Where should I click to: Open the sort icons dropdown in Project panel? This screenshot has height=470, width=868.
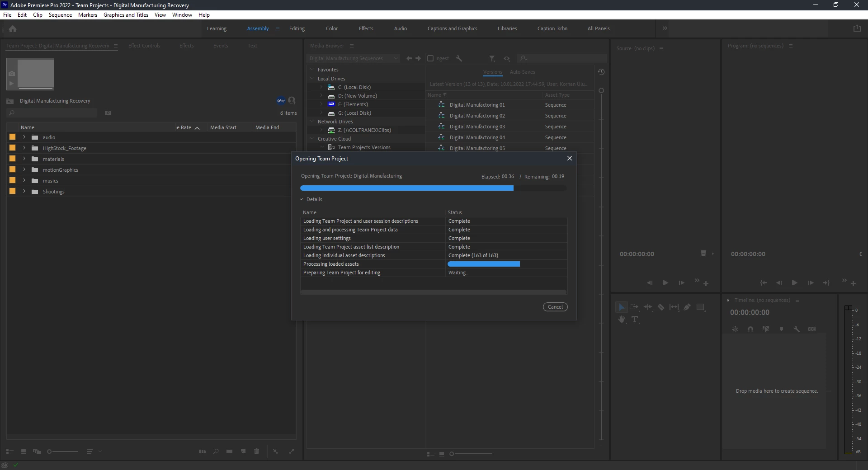[100, 451]
